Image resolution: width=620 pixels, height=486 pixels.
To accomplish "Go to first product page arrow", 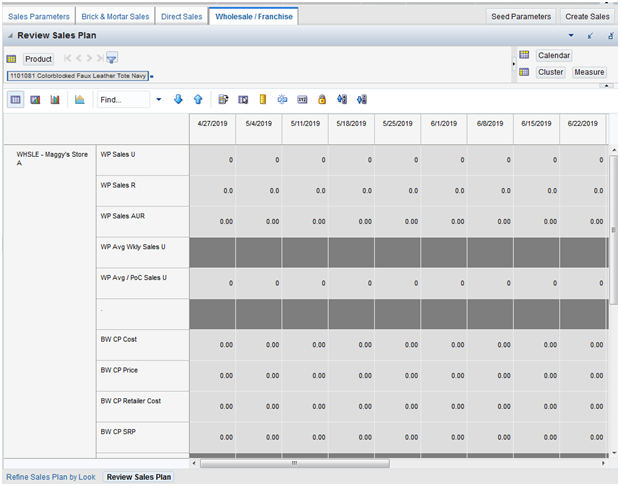I will click(68, 58).
